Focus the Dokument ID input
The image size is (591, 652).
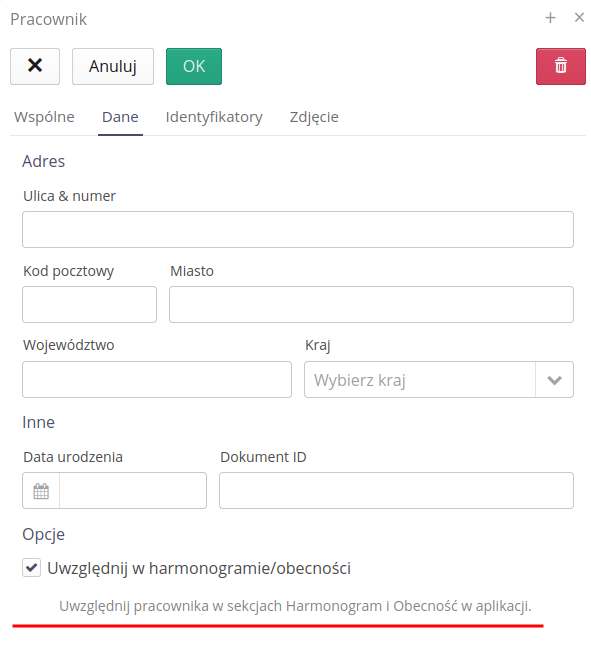[396, 490]
